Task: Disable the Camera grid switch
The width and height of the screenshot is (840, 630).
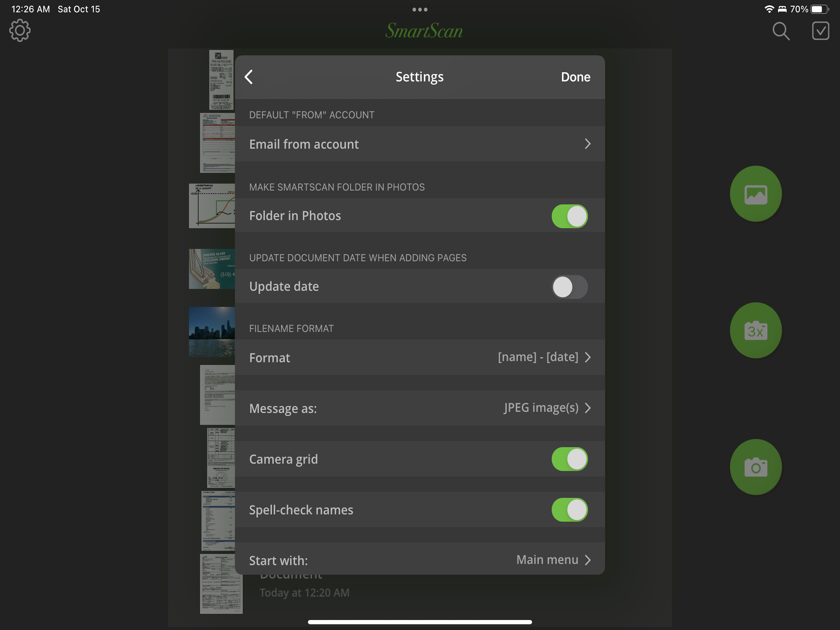Action: pyautogui.click(x=569, y=459)
